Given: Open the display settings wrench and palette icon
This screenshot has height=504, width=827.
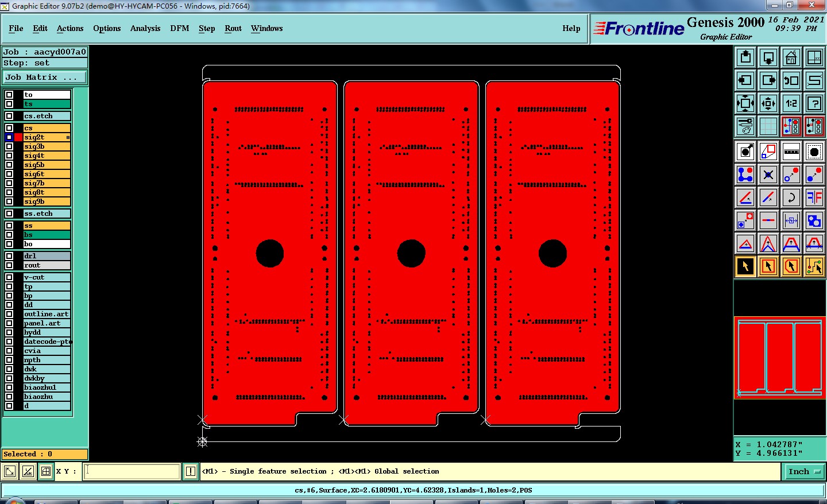Looking at the screenshot, I should [745, 126].
